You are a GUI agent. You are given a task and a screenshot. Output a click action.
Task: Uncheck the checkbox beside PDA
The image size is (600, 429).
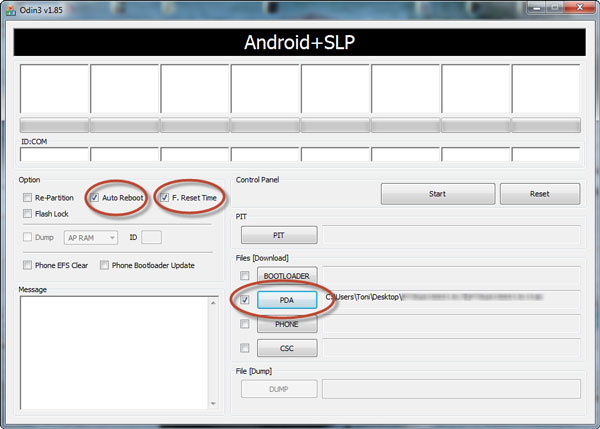point(245,300)
